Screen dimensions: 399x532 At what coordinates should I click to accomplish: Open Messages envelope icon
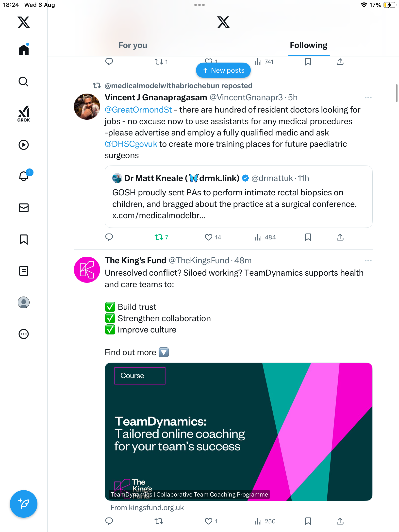[x=24, y=208]
